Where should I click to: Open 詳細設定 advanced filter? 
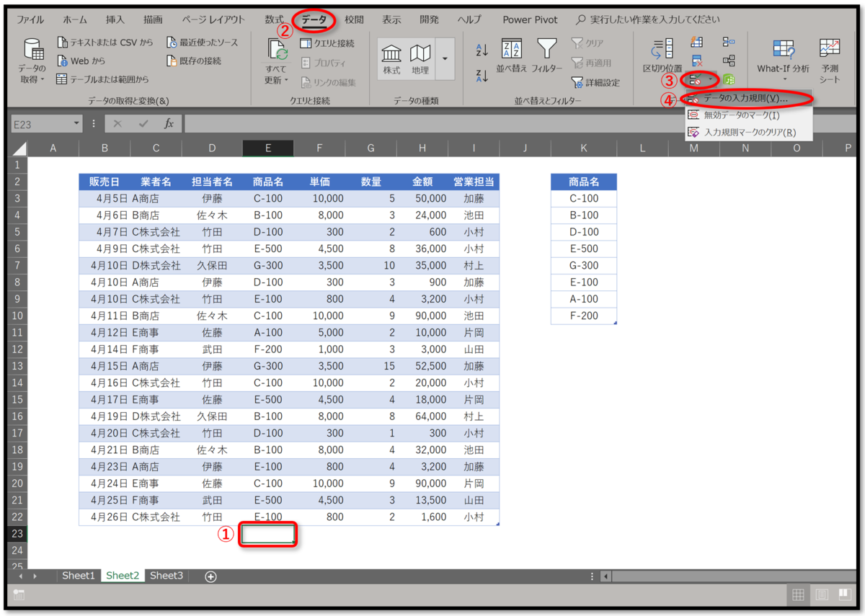click(x=595, y=83)
